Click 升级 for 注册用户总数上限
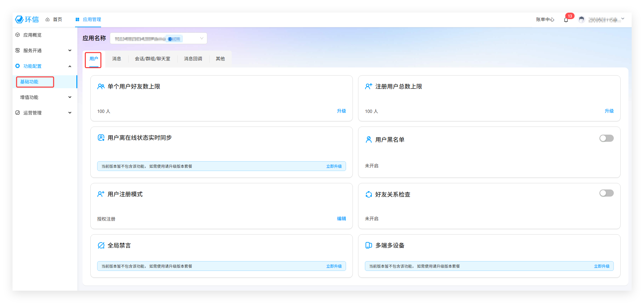This screenshot has height=303, width=644. (x=609, y=111)
